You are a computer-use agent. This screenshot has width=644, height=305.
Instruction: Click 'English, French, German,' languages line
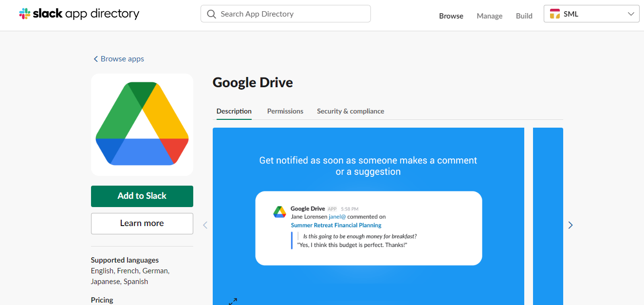tap(130, 271)
